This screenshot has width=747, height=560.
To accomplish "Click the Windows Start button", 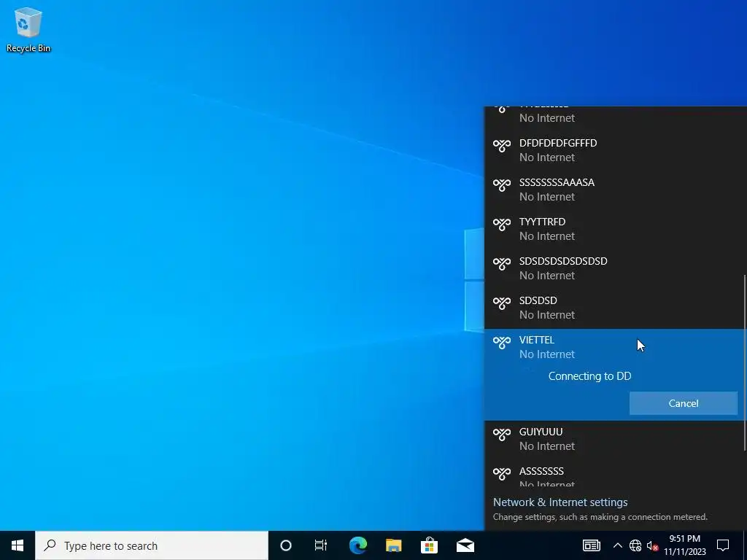I will pyautogui.click(x=18, y=545).
